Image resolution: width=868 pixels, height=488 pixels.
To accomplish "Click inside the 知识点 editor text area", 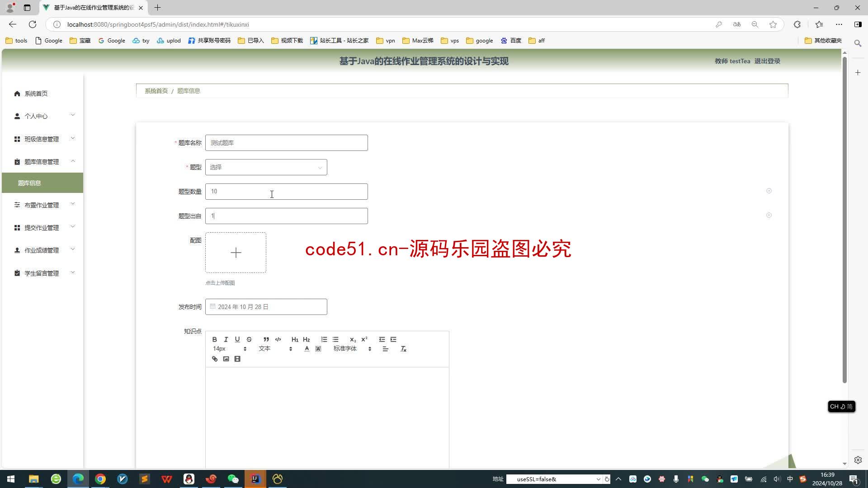I will (327, 418).
